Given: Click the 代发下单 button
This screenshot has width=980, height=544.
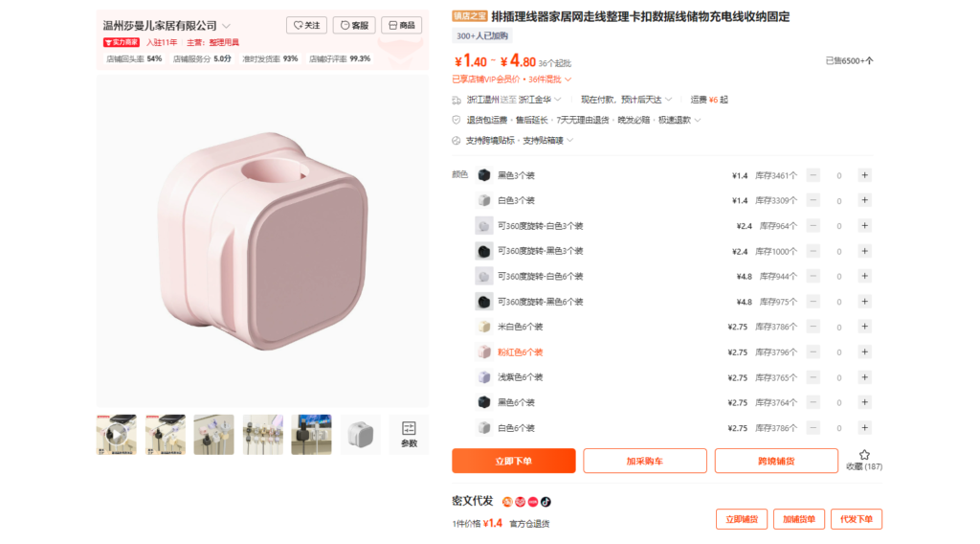Looking at the screenshot, I should (857, 519).
